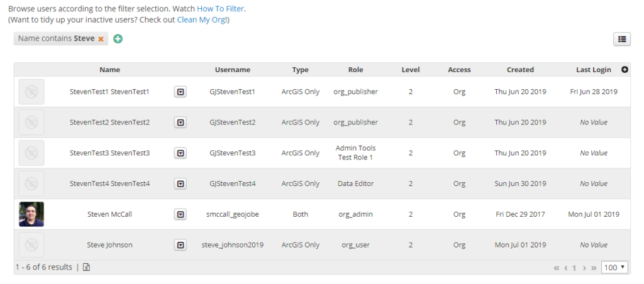Screen dimensions: 644x284
Task: Open the list view options button
Action: click(621, 39)
